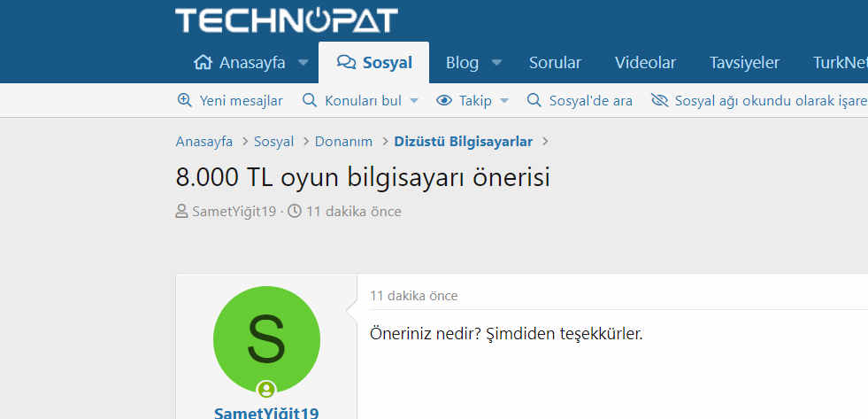Click the magnifier-plus icon for Yeni mesajlar
Viewport: 868px width, 419px height.
[184, 100]
